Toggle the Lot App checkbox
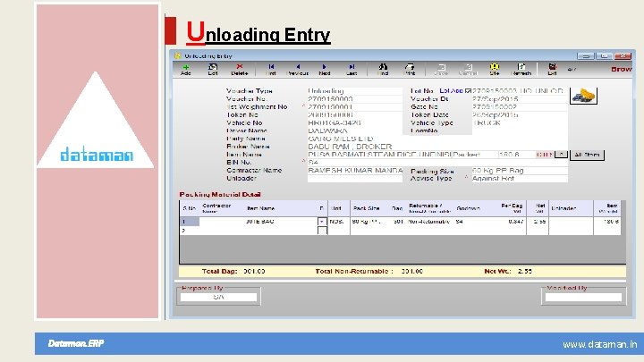The image size is (644, 362). click(468, 90)
